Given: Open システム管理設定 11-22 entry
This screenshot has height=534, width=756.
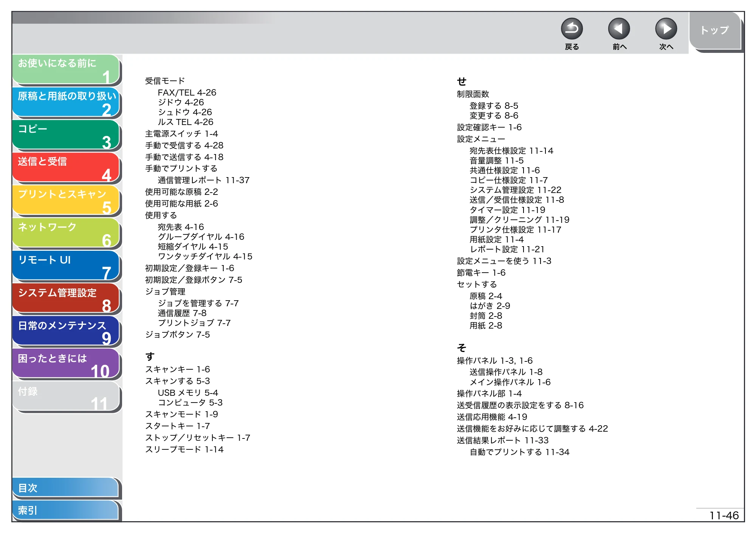Looking at the screenshot, I should (515, 190).
